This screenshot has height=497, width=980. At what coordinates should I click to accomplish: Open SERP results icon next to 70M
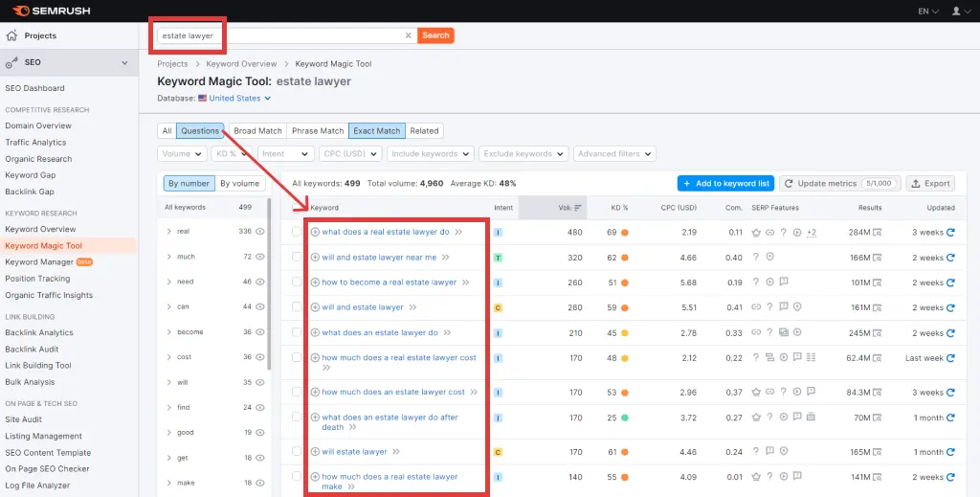[x=878, y=418]
